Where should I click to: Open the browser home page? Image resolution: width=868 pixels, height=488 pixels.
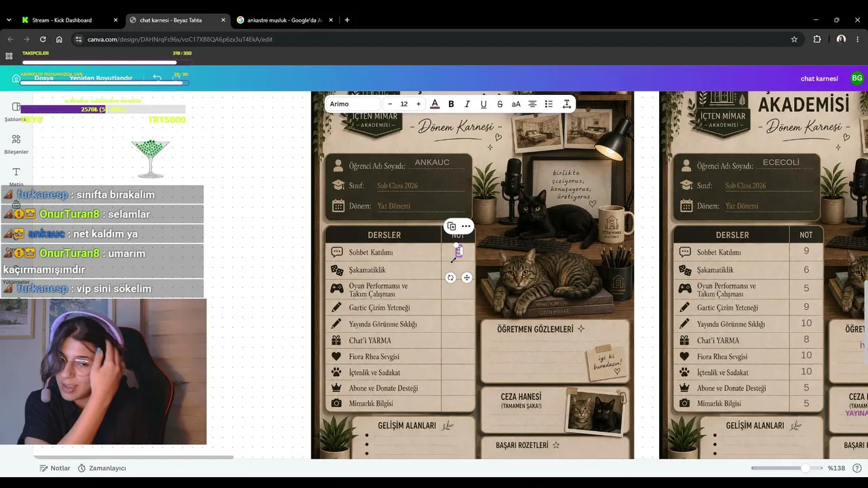[59, 39]
